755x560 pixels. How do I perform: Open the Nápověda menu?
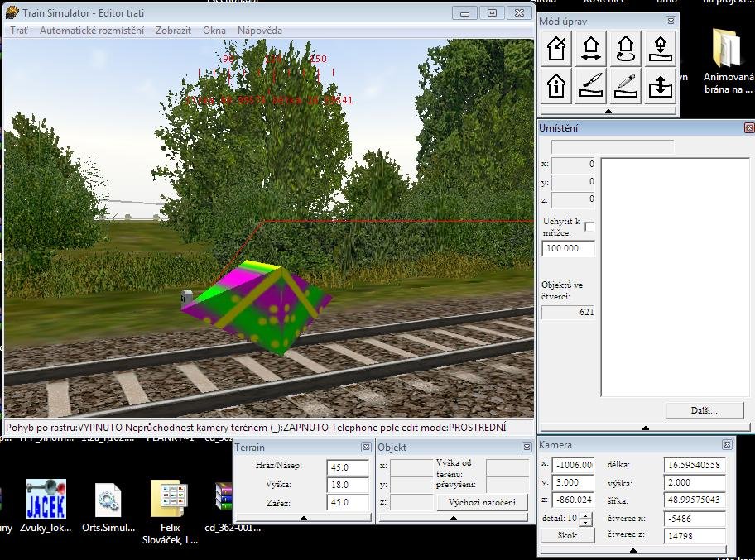(260, 31)
